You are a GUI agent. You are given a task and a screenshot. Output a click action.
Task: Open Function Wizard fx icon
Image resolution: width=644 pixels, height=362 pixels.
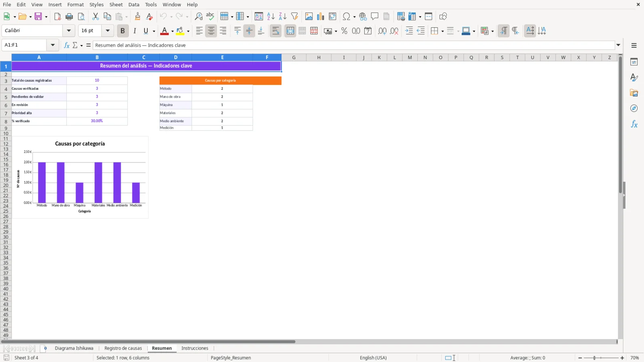tap(67, 45)
